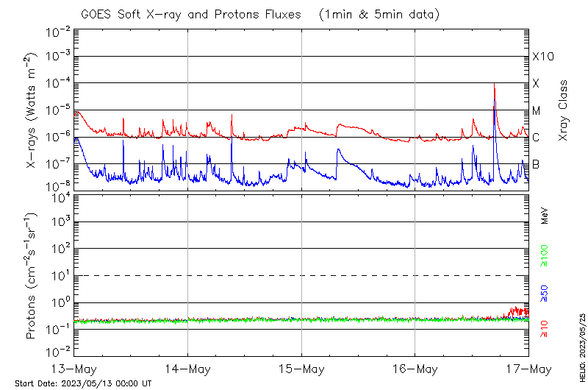This screenshot has width=588, height=390.
Task: Click the 'Start Date: 2023/05/13 00:00 UT' text
Action: pos(83,383)
